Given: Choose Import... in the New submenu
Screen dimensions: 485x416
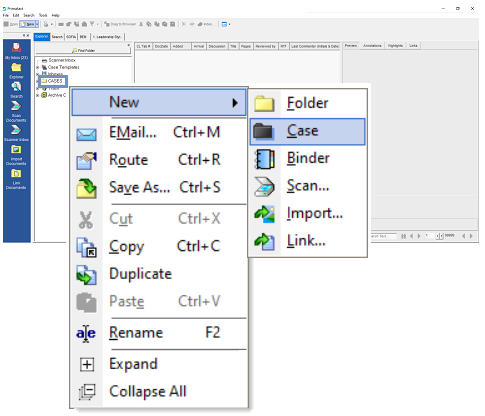Looking at the screenshot, I should 307,213.
